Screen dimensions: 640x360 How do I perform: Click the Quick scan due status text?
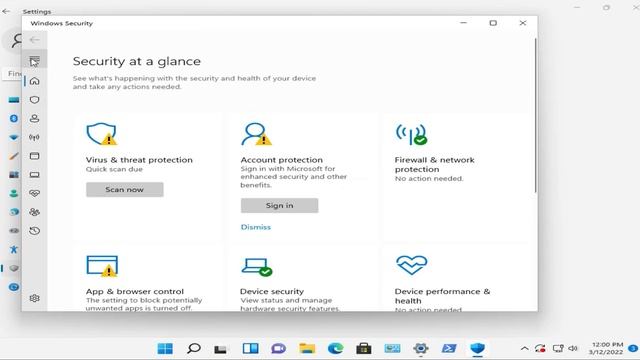114,169
